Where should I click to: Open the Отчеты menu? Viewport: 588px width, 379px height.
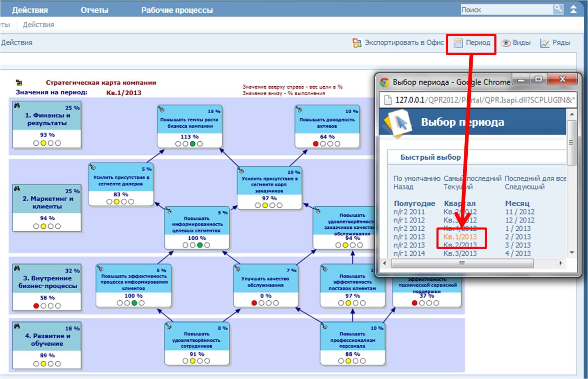pos(94,10)
